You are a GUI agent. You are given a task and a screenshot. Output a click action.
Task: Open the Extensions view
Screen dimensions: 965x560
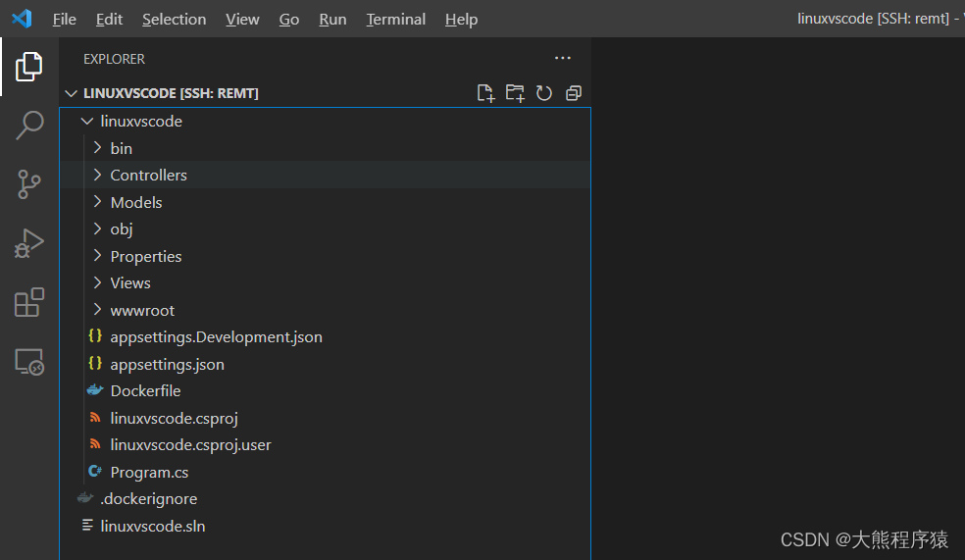click(28, 302)
